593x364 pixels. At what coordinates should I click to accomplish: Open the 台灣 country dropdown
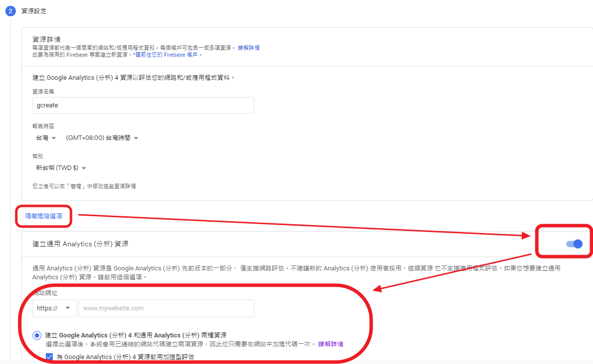pyautogui.click(x=46, y=138)
